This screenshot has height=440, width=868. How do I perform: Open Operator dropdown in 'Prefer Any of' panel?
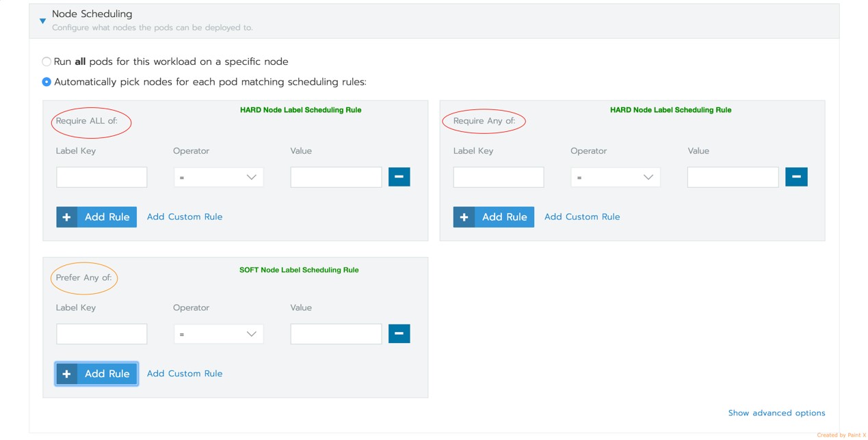tap(218, 334)
